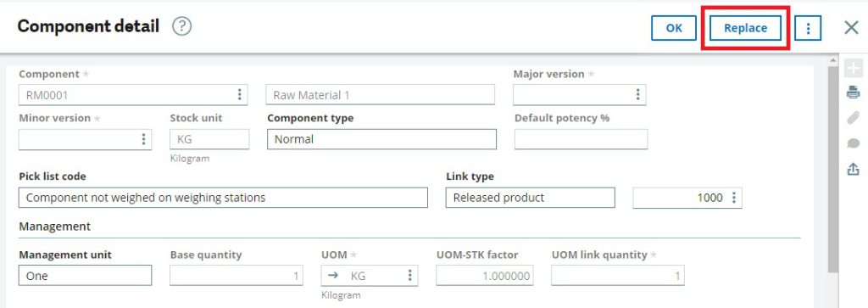Open the 1000 link value actions menu
This screenshot has width=868, height=308.
point(734,198)
